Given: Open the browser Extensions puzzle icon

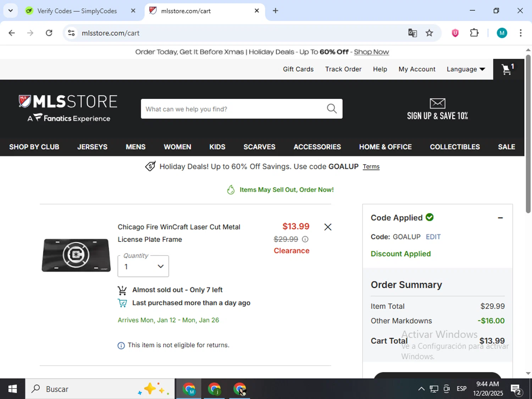Looking at the screenshot, I should point(474,33).
